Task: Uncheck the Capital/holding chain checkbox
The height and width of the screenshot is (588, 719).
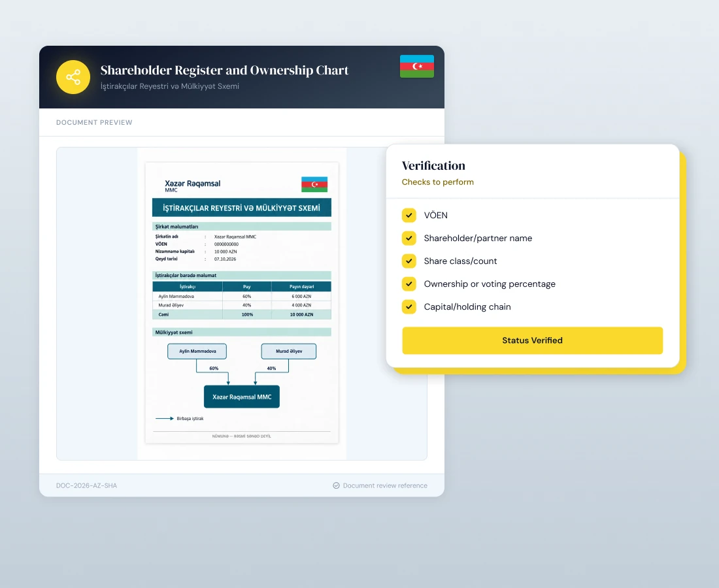Action: coord(409,306)
